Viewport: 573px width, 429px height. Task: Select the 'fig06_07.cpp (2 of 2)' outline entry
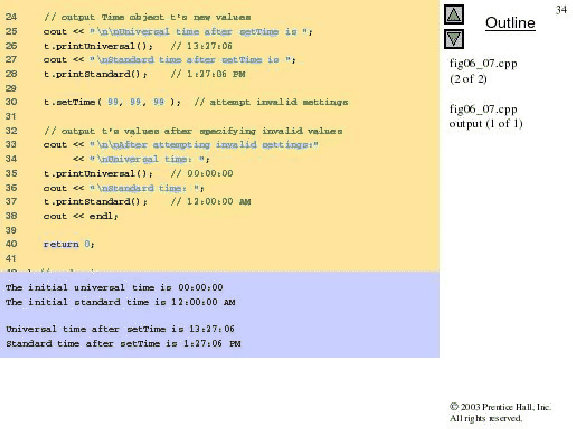tap(483, 71)
